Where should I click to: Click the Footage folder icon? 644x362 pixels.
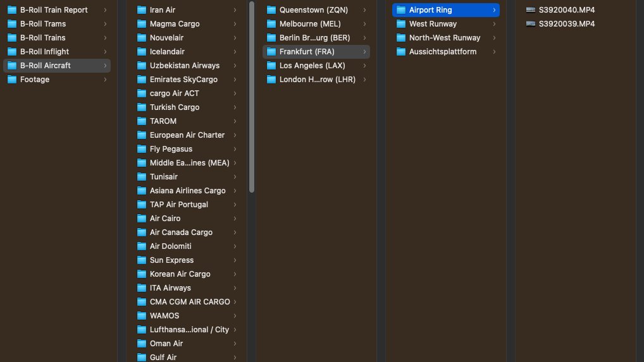(x=12, y=80)
